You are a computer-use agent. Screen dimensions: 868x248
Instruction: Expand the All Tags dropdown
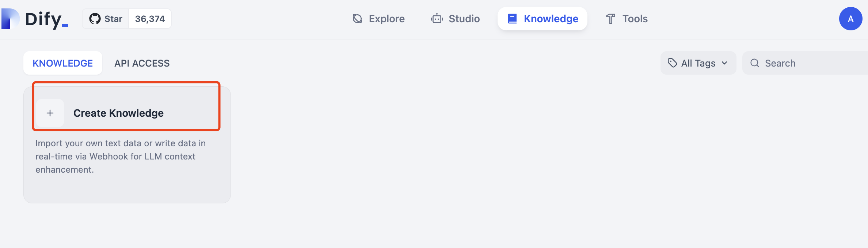(698, 63)
